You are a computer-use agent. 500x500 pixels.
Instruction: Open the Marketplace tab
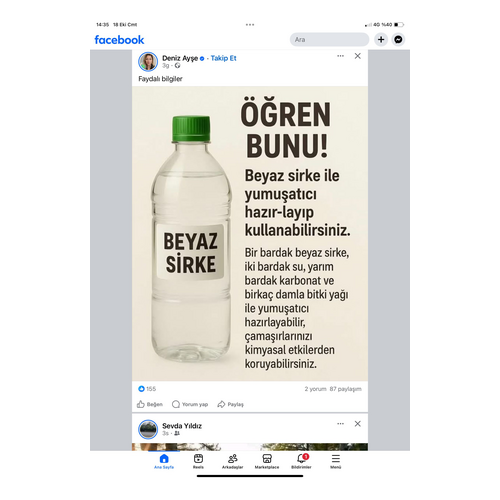(267, 461)
